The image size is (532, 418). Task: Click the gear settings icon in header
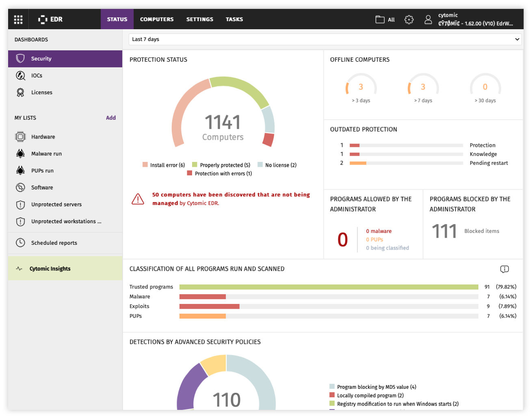(409, 19)
